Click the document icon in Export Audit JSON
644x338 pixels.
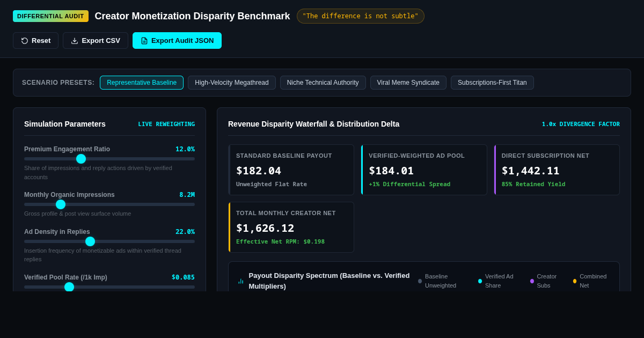[x=144, y=41]
